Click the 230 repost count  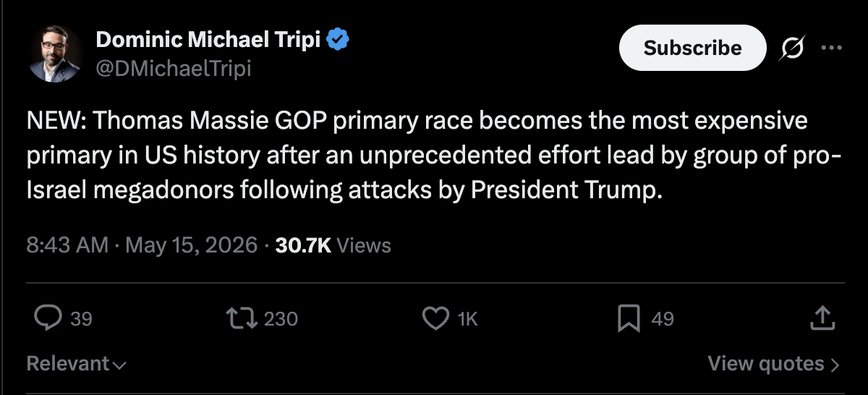click(281, 318)
